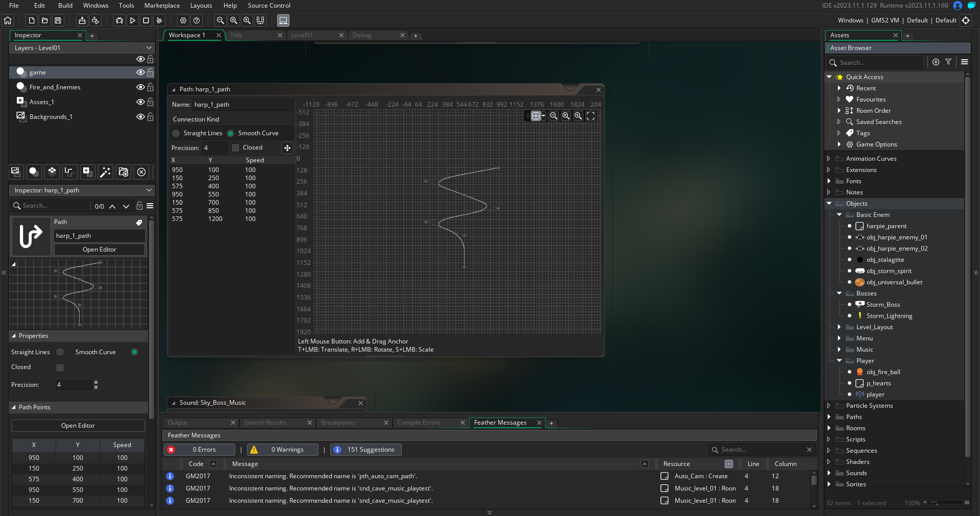Click the 151 Suggestions filter button
Image resolution: width=980 pixels, height=516 pixels.
366,450
